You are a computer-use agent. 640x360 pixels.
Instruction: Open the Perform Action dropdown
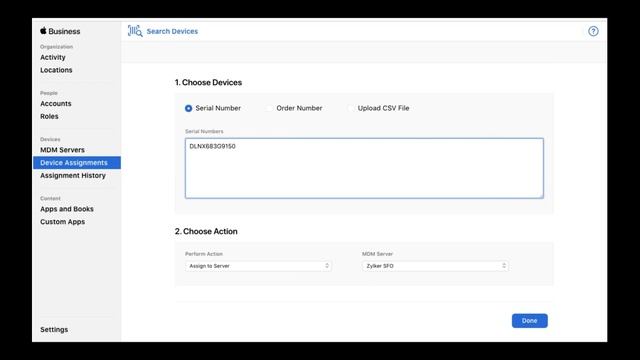258,266
